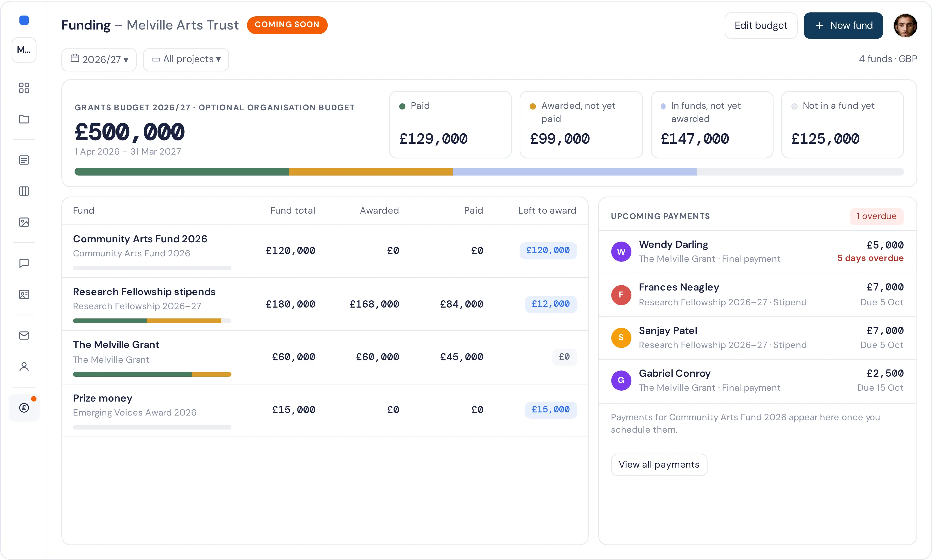Click the 4 funds · GBP label
Screen dimensions: 932x560
click(888, 59)
